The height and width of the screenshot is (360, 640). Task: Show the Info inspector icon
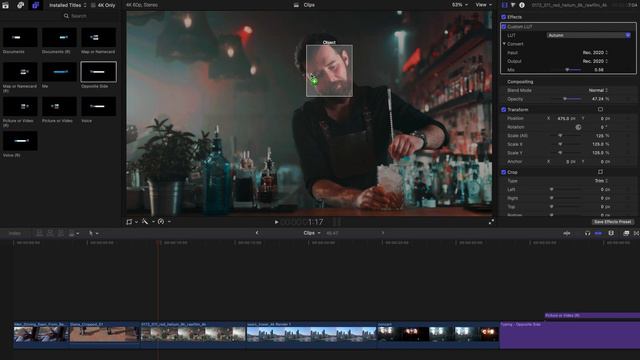click(x=522, y=5)
